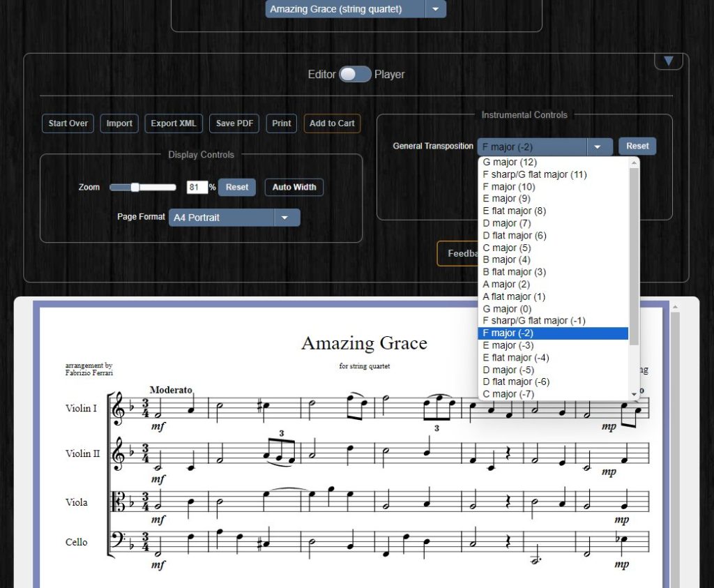714x588 pixels.
Task: Click the Auto Width button
Action: point(294,187)
